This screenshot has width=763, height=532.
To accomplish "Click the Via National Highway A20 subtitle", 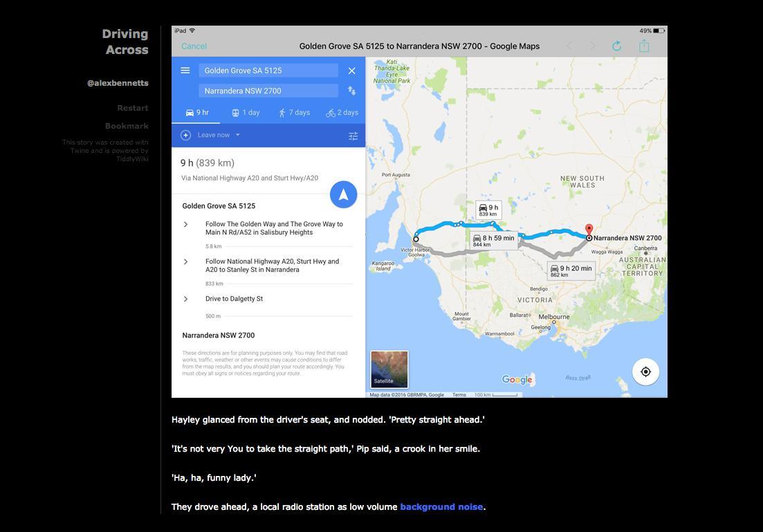I will (250, 178).
